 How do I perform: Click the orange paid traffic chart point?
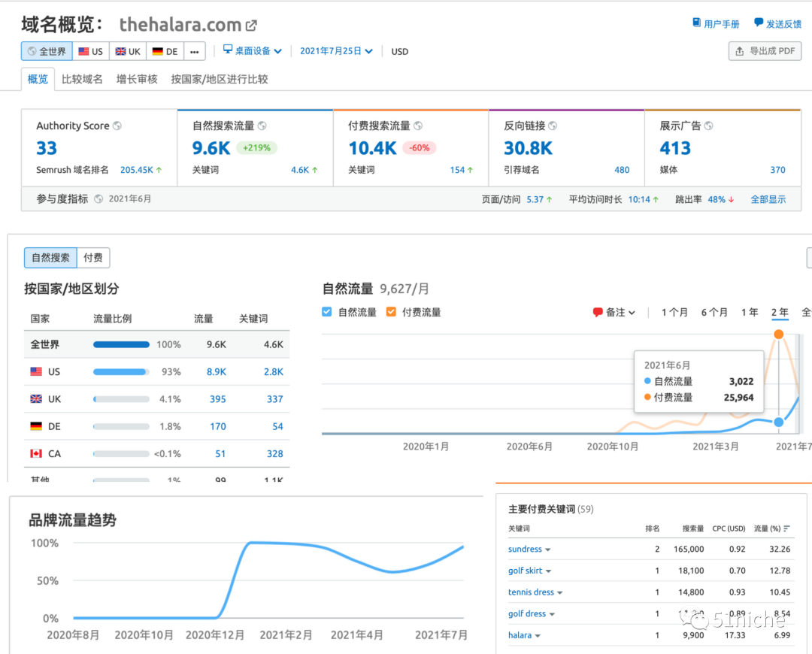[x=778, y=335]
